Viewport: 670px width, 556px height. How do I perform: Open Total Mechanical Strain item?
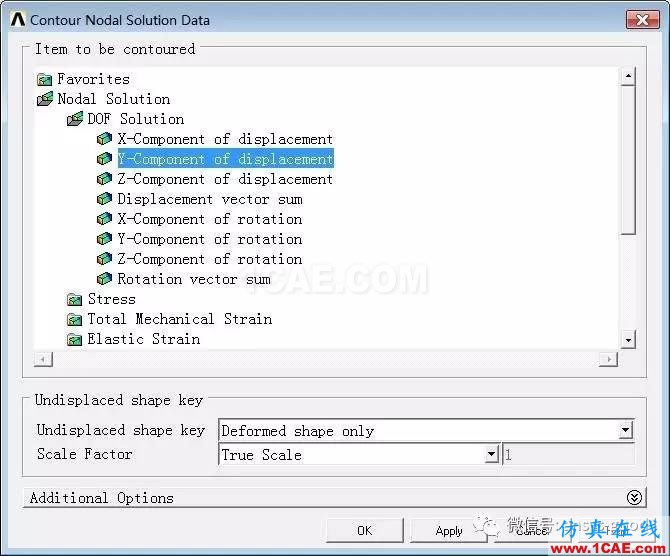click(180, 319)
